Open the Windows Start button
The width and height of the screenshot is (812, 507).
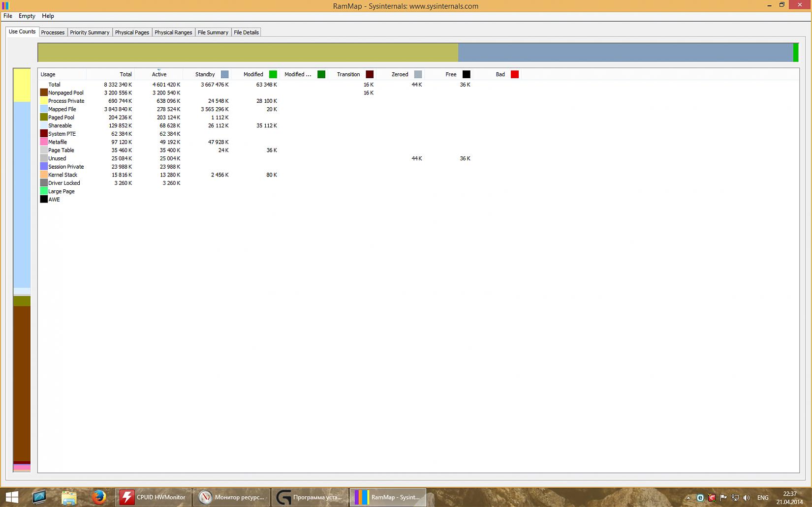pos(12,497)
